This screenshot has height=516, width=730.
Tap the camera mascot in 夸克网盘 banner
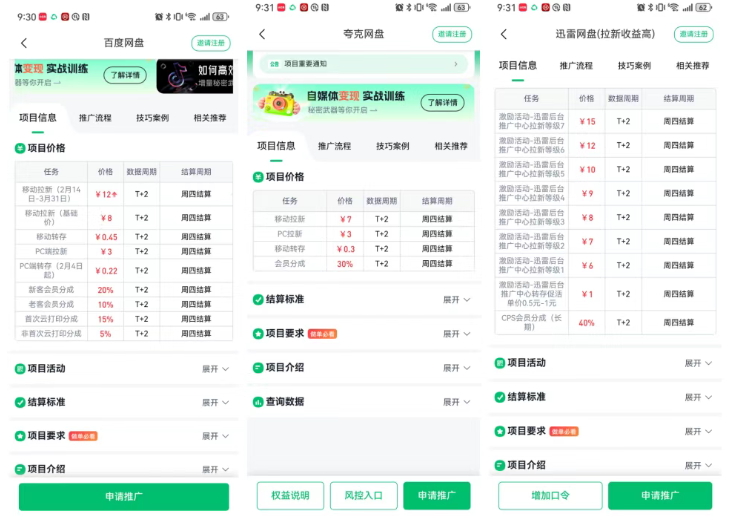(x=279, y=102)
